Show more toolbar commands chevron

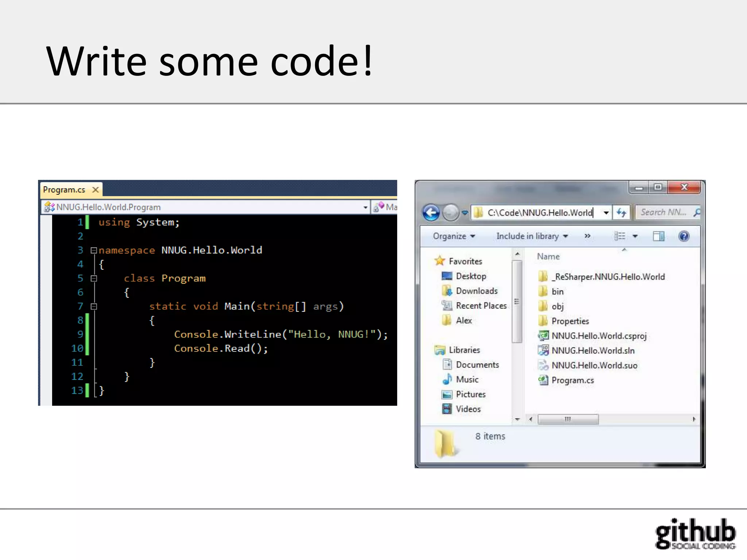587,236
